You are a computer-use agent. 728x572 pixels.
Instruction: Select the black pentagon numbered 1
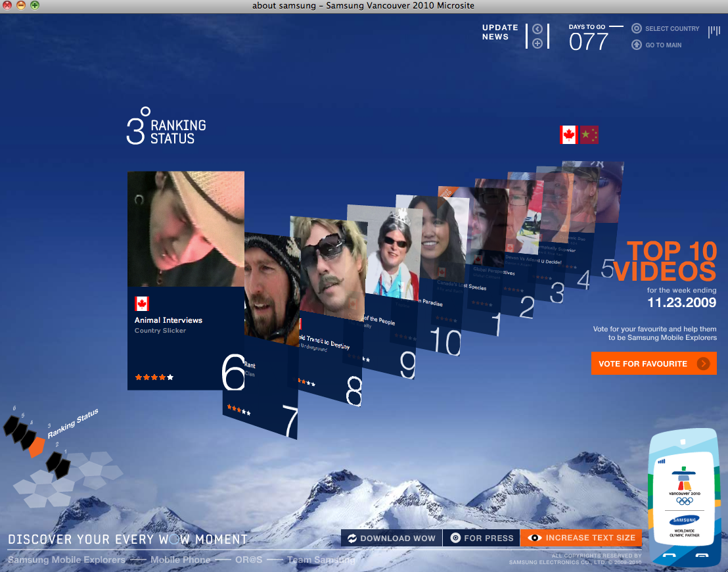pos(62,468)
